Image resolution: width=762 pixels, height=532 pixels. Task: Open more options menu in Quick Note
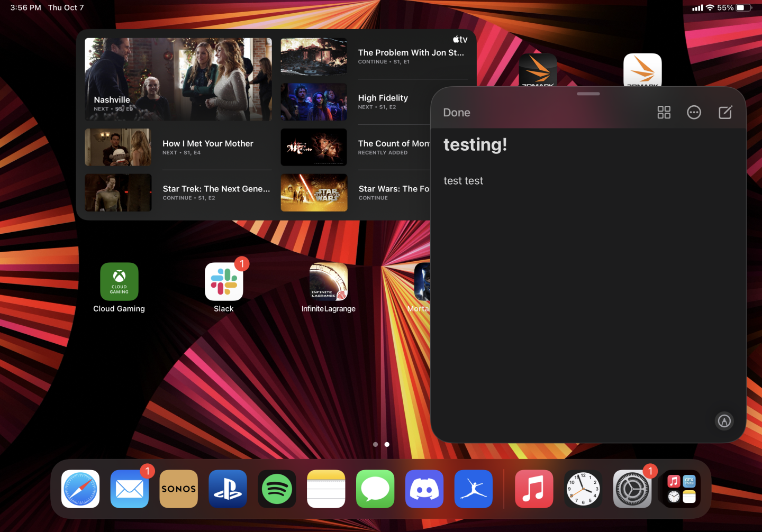694,112
